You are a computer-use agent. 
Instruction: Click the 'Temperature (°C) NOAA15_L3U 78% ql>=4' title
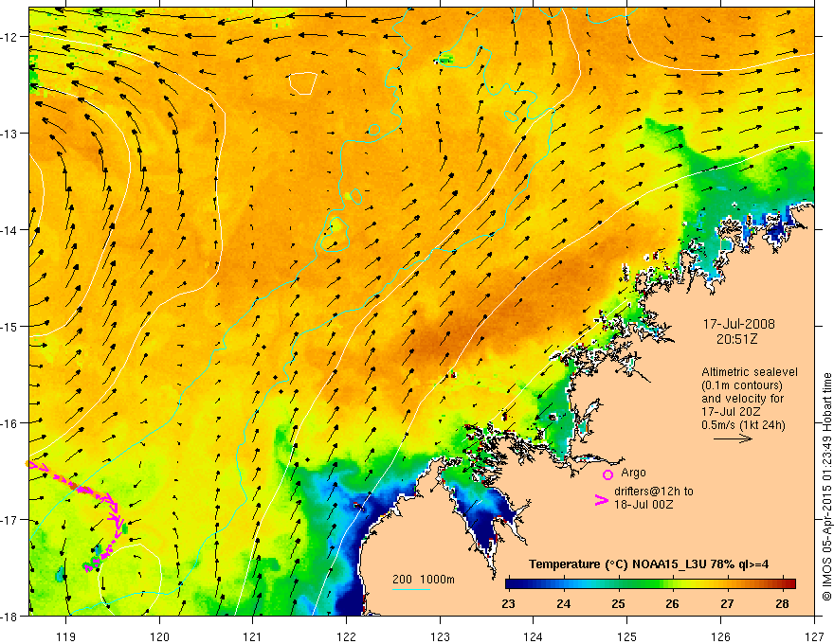click(648, 564)
